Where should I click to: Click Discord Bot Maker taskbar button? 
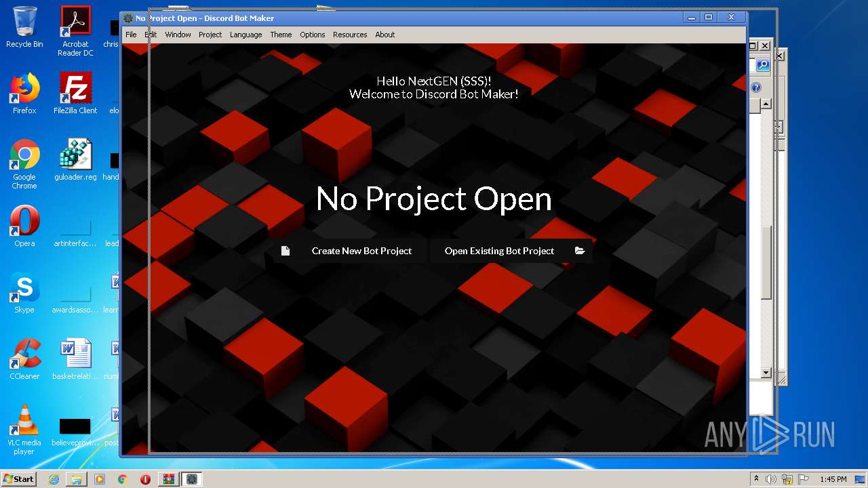point(192,479)
